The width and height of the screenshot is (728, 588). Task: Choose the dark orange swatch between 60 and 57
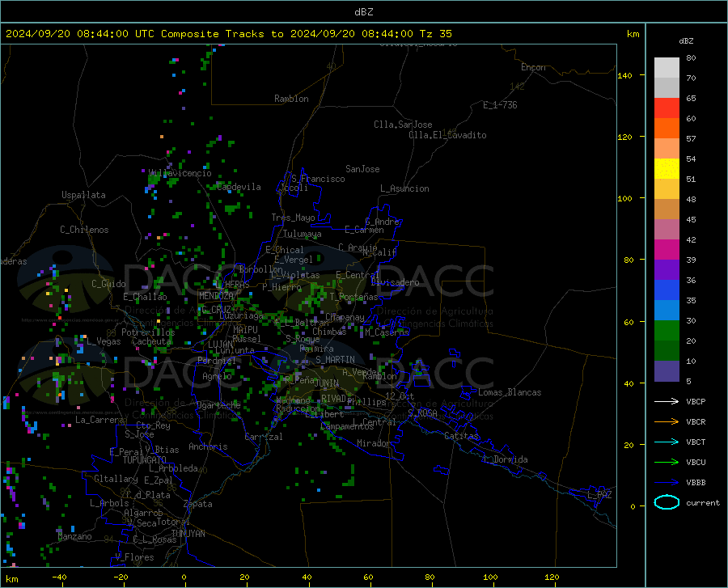tap(667, 129)
